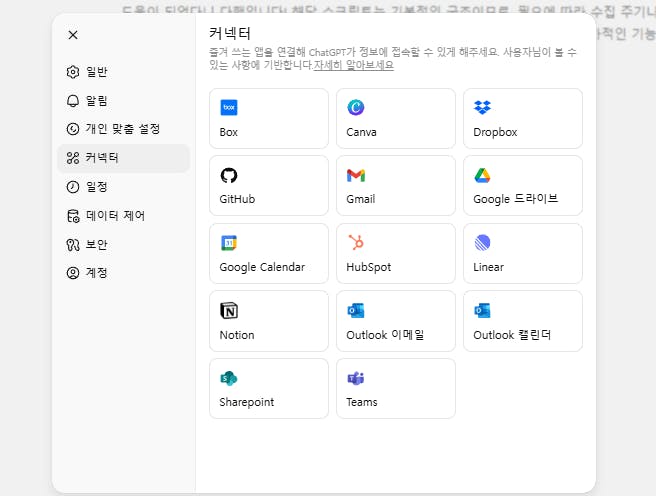
Task: Open the 계정 tab
Action: pyautogui.click(x=123, y=273)
